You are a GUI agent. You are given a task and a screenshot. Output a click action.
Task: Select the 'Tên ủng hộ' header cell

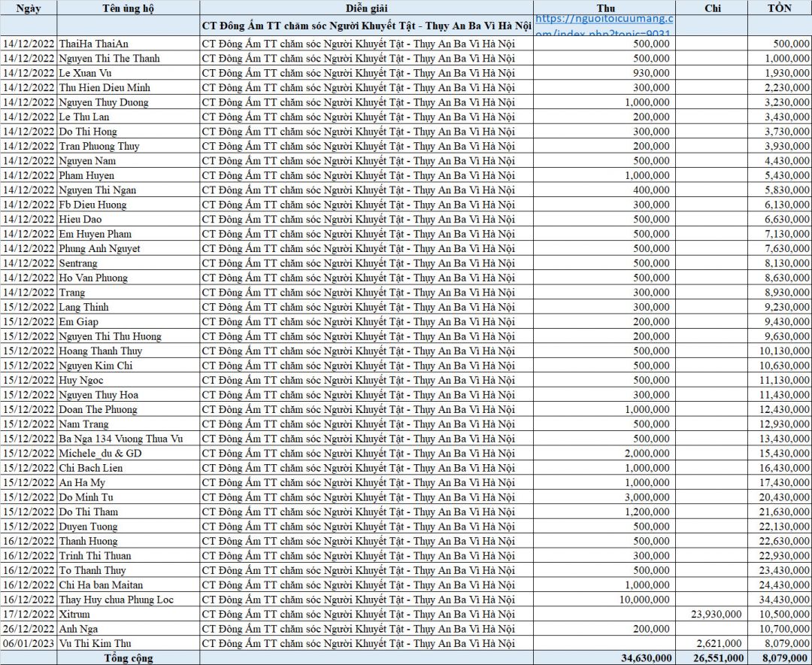(128, 8)
